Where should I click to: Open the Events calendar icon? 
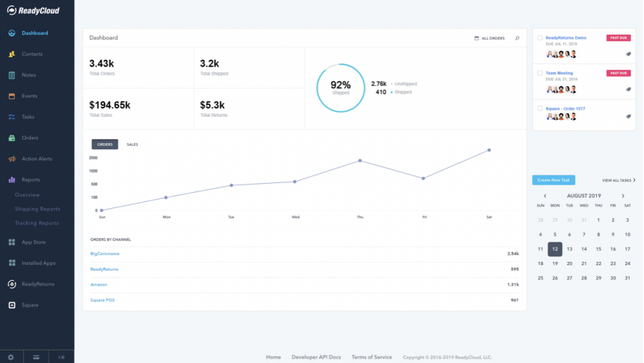click(11, 96)
